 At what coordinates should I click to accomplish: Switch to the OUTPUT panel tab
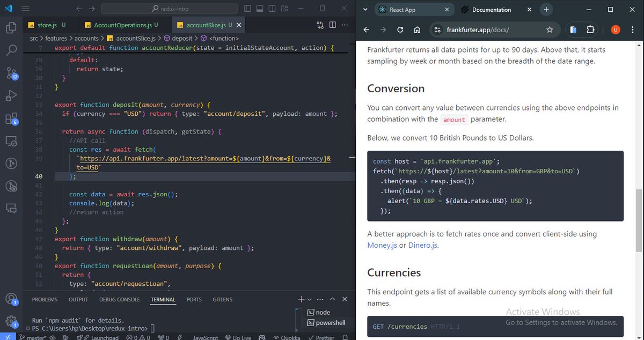(78, 300)
